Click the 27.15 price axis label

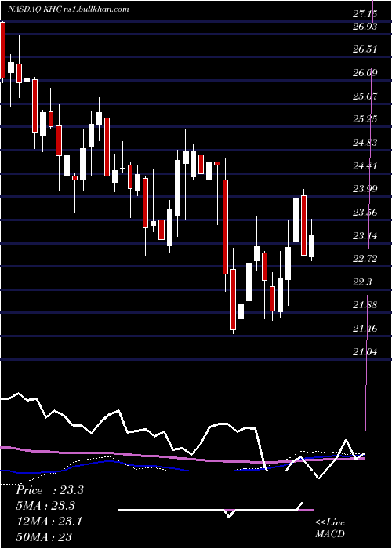point(365,14)
